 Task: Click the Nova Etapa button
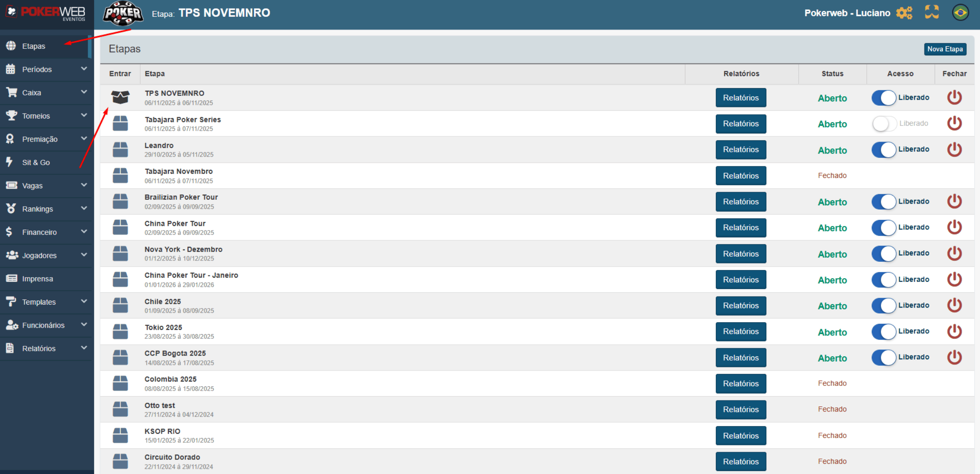945,49
